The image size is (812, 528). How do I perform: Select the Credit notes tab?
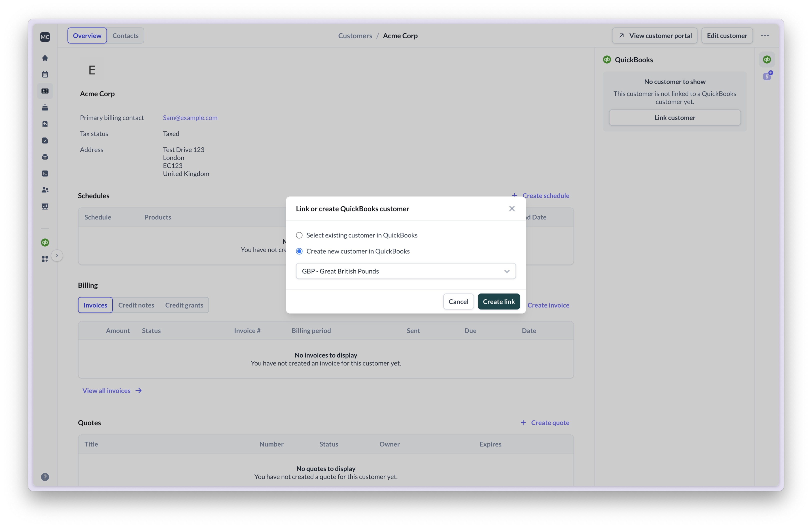pyautogui.click(x=136, y=305)
